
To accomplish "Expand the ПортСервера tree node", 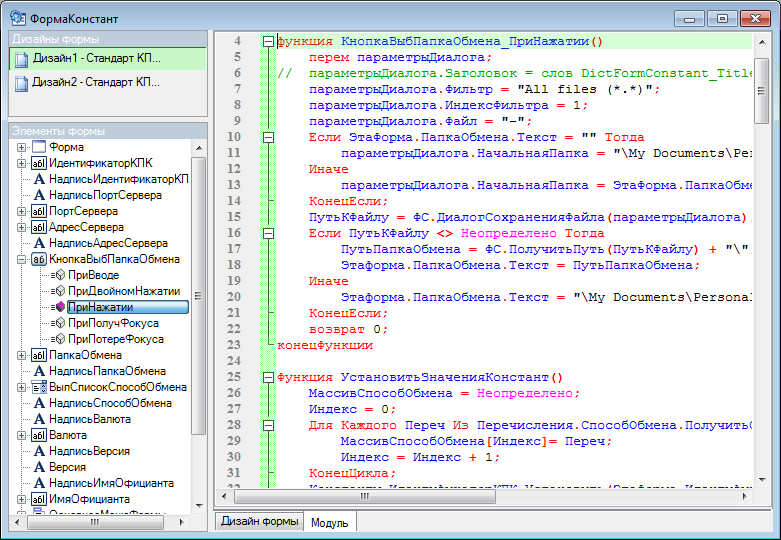I will (x=21, y=211).
